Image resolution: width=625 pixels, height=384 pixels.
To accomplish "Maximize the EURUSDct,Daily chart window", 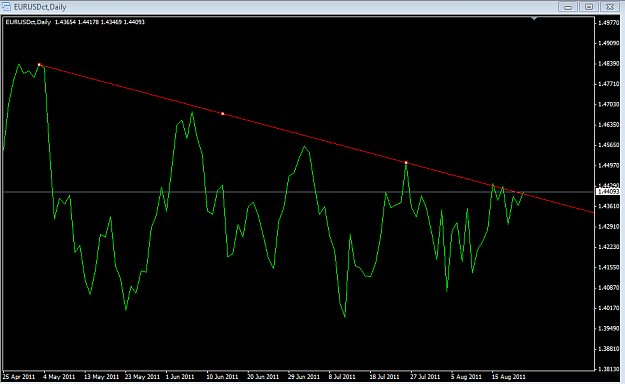I will click(x=589, y=7).
